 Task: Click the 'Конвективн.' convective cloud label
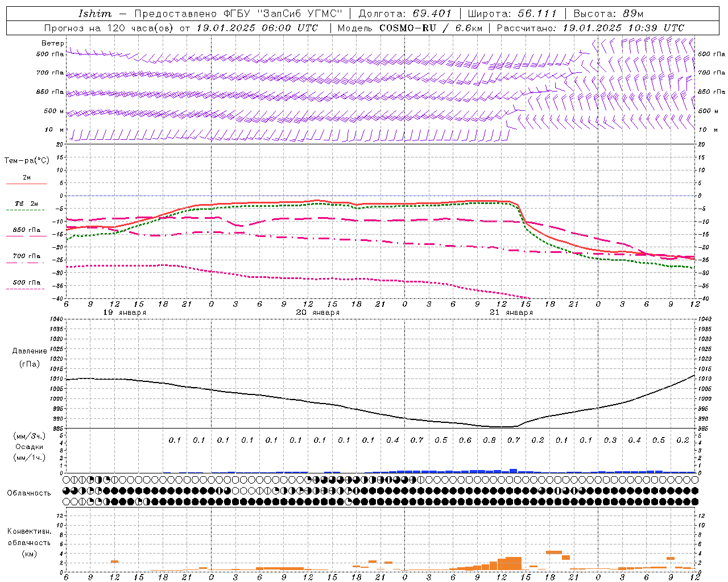coord(29,532)
